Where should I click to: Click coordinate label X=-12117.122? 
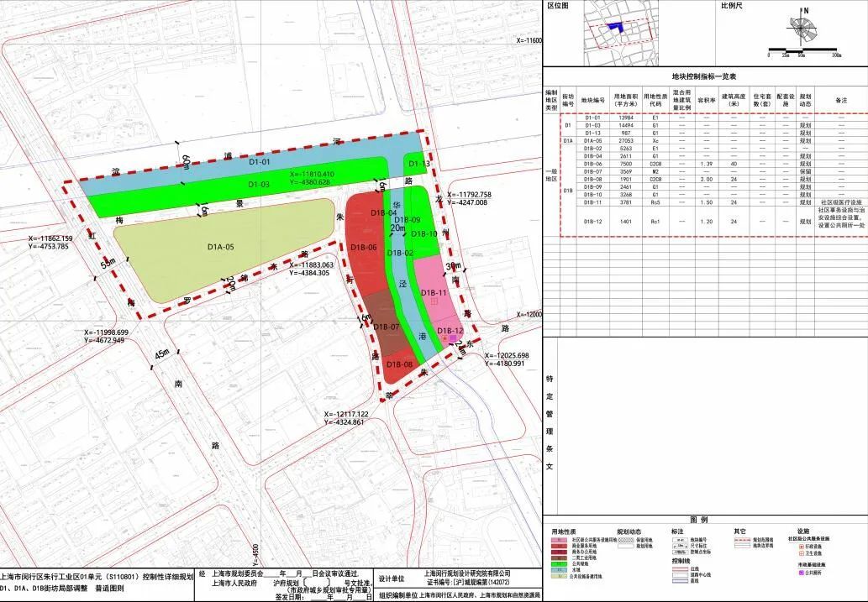(x=346, y=414)
